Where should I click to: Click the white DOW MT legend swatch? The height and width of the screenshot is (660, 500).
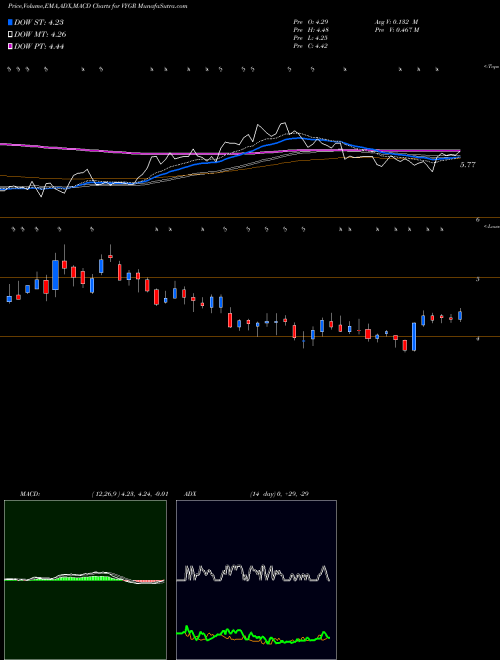(x=10, y=35)
